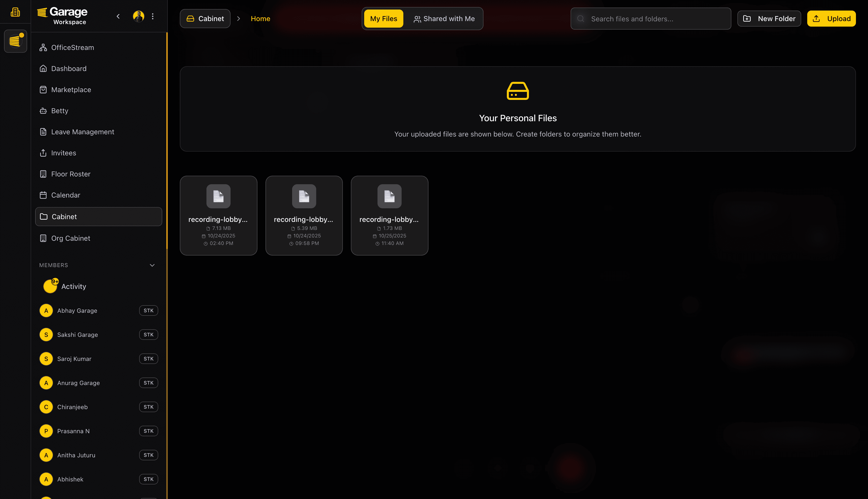Click the Cabinet drive breadcrumb button

(x=205, y=19)
